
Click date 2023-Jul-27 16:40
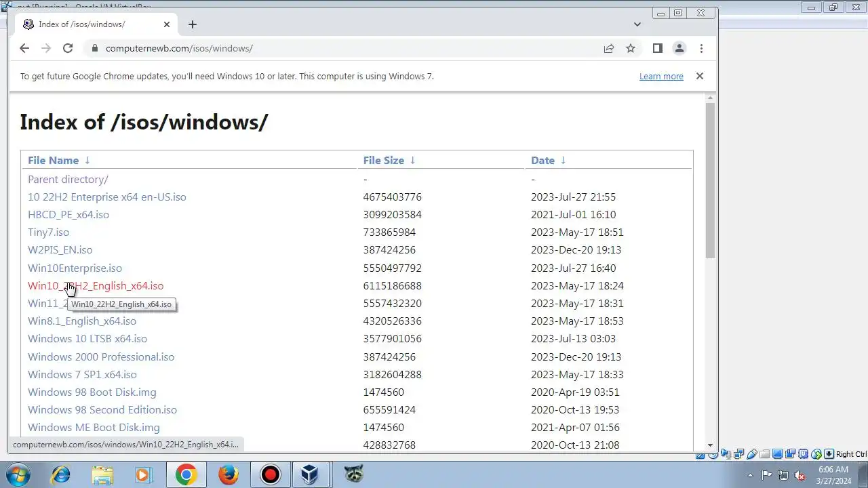coord(574,268)
